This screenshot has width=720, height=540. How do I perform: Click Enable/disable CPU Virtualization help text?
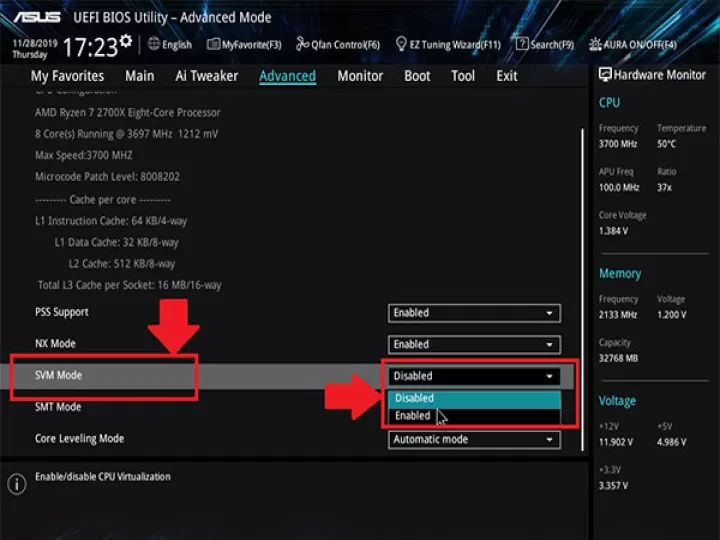pyautogui.click(x=103, y=477)
